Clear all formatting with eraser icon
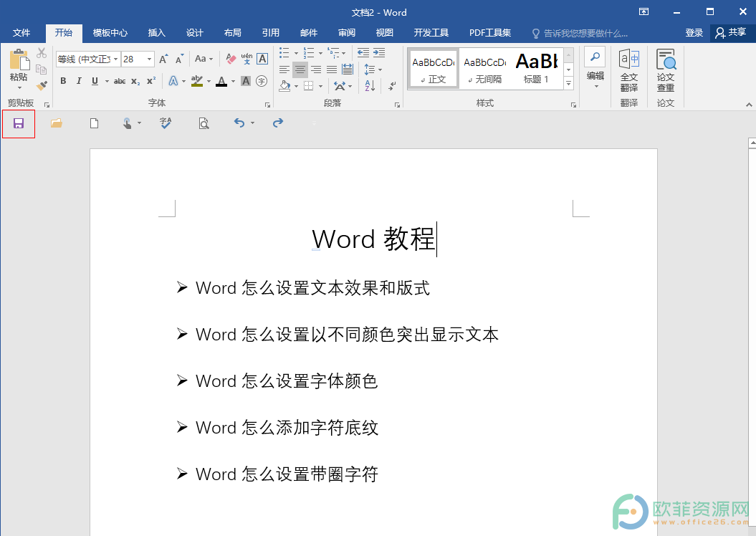 click(x=231, y=59)
